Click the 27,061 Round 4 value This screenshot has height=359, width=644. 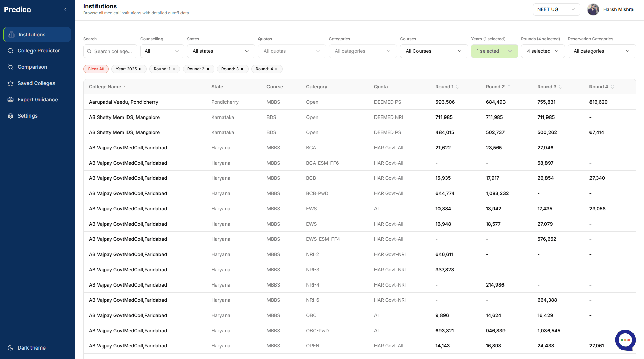click(597, 346)
